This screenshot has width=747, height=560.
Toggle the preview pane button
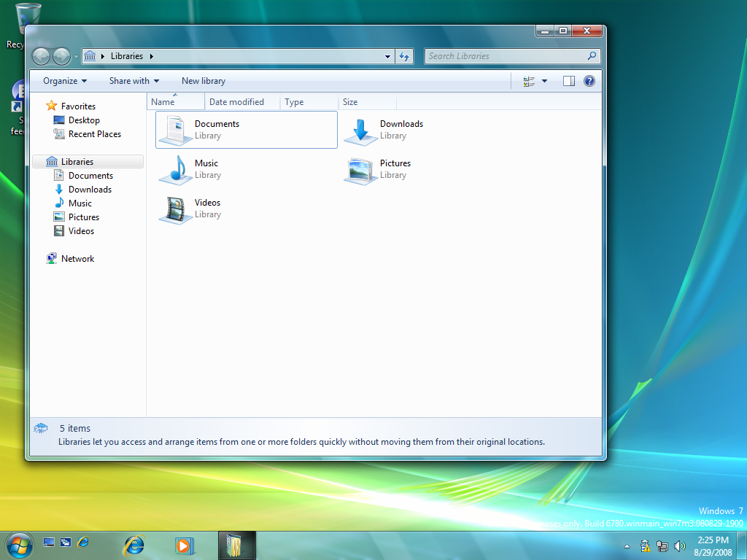[x=569, y=81]
